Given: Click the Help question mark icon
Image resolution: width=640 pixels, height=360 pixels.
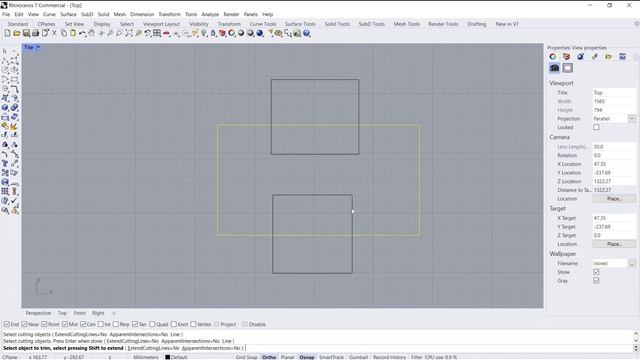Looking at the screenshot, I should [x=306, y=33].
